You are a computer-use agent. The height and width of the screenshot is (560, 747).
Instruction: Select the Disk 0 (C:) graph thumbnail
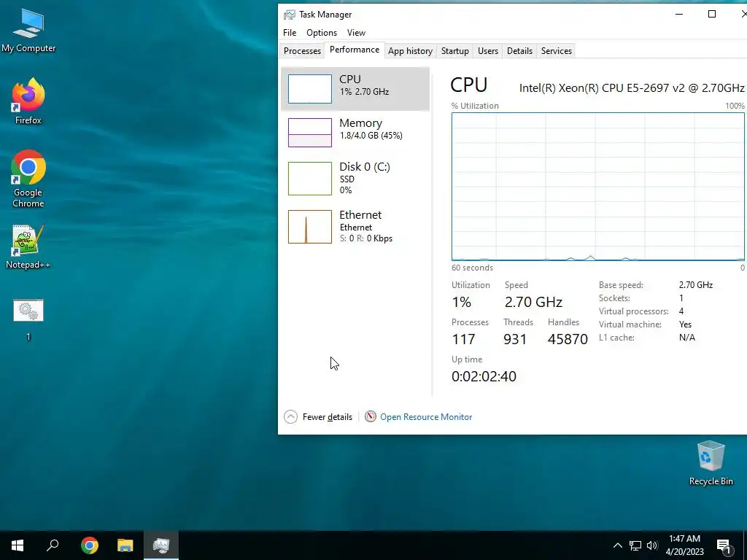point(309,179)
